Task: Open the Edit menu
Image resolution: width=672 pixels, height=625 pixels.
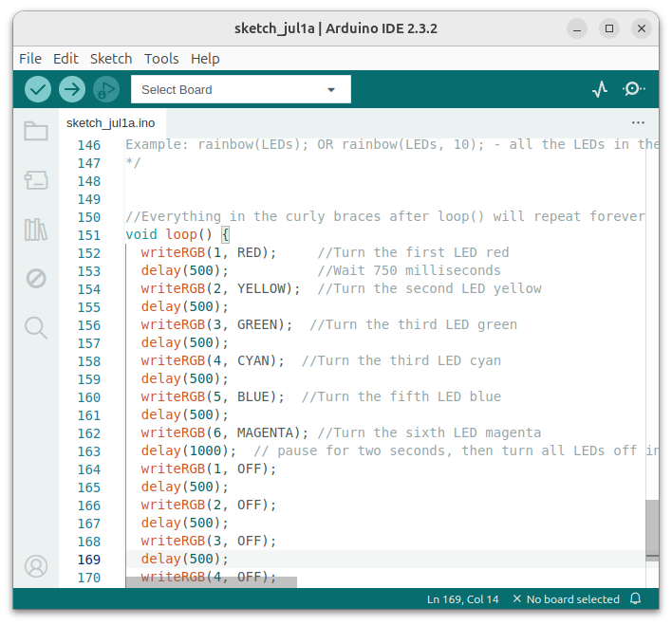Action: point(65,59)
